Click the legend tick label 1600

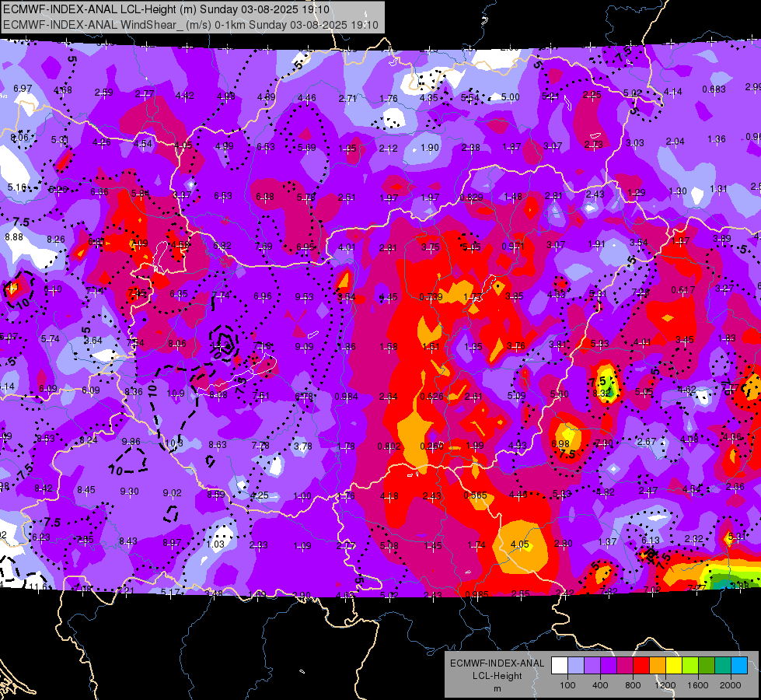(x=698, y=685)
